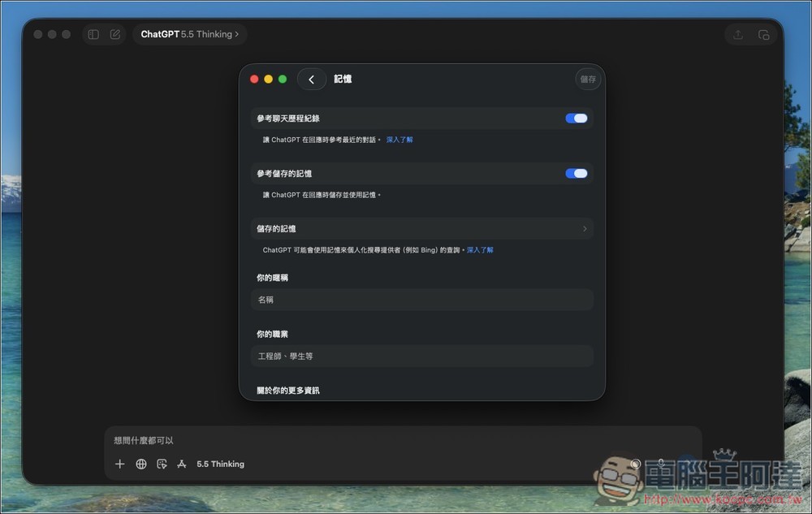Click 關於你的更多資訊 heading
Viewport: 812px width, 514px height.
288,391
